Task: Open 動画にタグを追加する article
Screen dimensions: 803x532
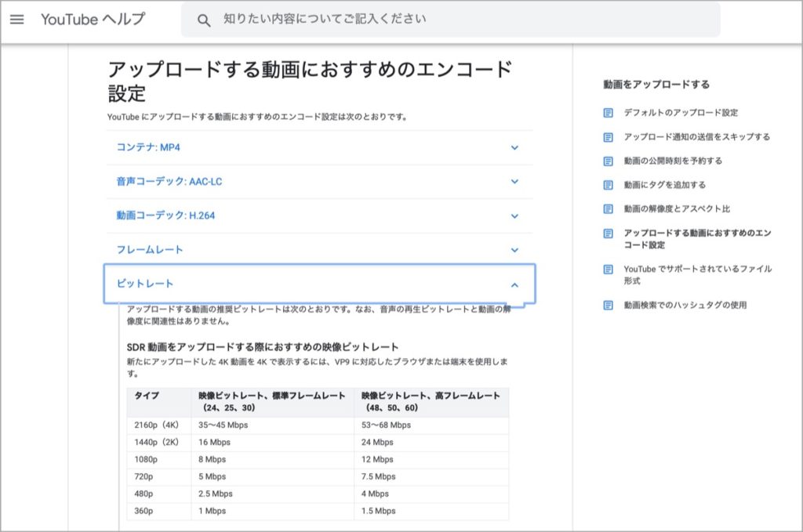Action: [x=664, y=185]
